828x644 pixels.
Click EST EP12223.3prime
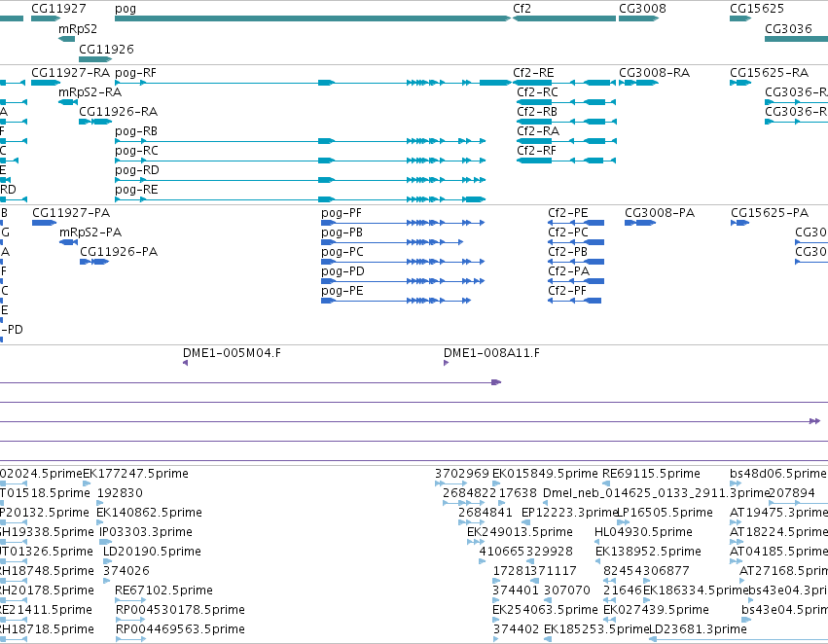525,522
